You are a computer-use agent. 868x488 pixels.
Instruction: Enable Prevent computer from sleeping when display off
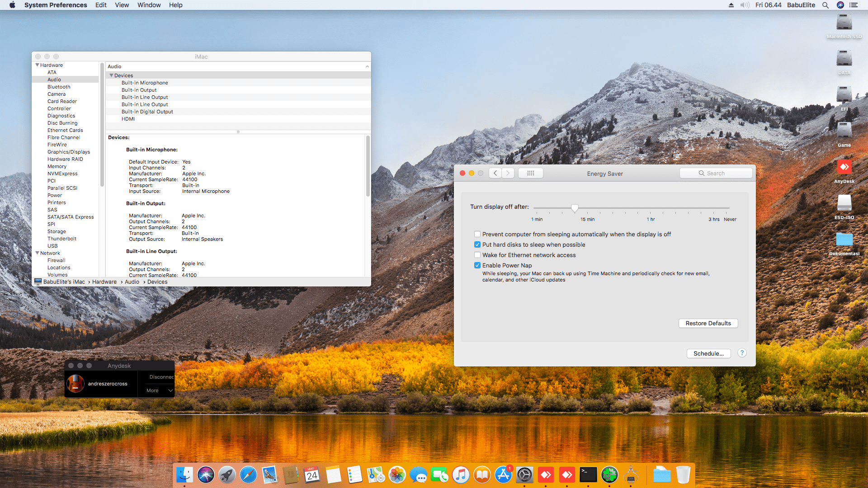click(477, 234)
